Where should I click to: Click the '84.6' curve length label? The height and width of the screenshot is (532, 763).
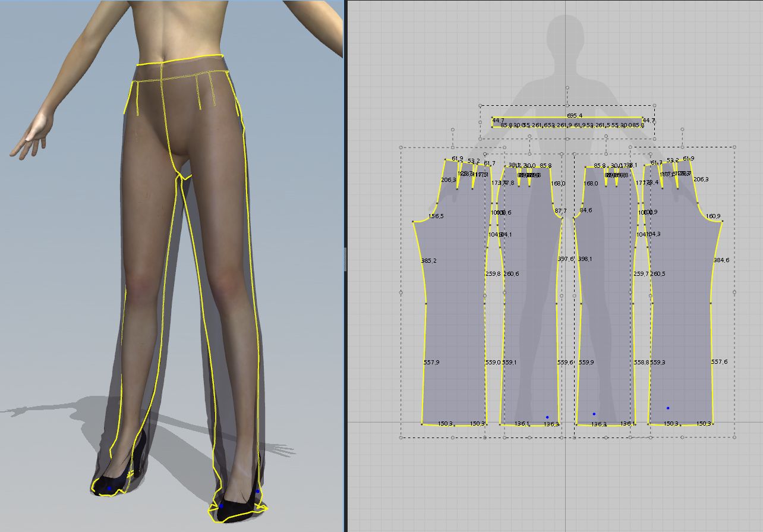(x=587, y=210)
